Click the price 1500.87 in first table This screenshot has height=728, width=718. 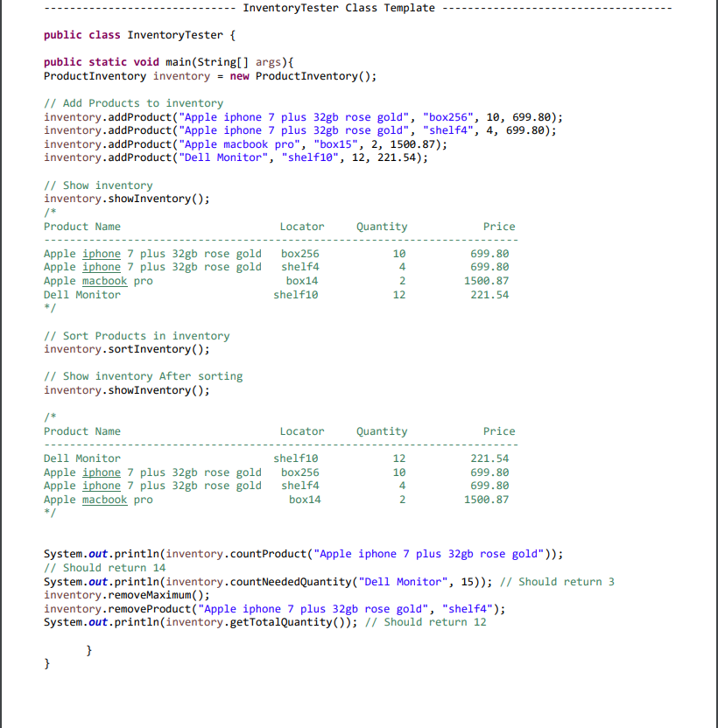point(486,281)
